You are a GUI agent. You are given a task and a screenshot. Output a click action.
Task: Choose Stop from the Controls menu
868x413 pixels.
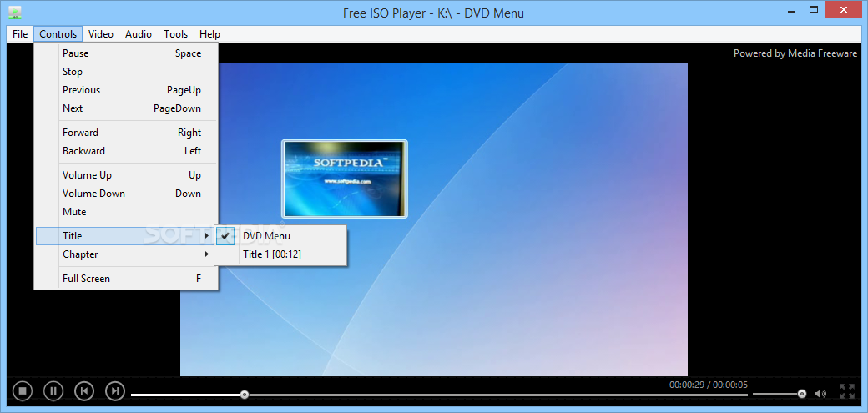coord(126,72)
